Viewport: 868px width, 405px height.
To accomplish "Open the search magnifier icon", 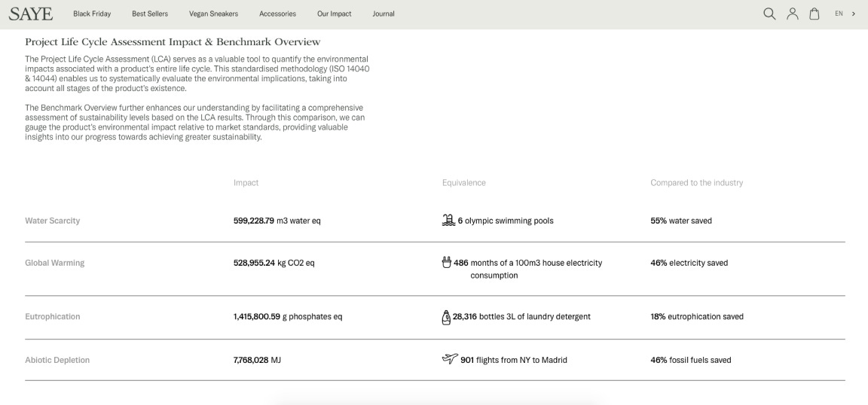I will point(769,14).
